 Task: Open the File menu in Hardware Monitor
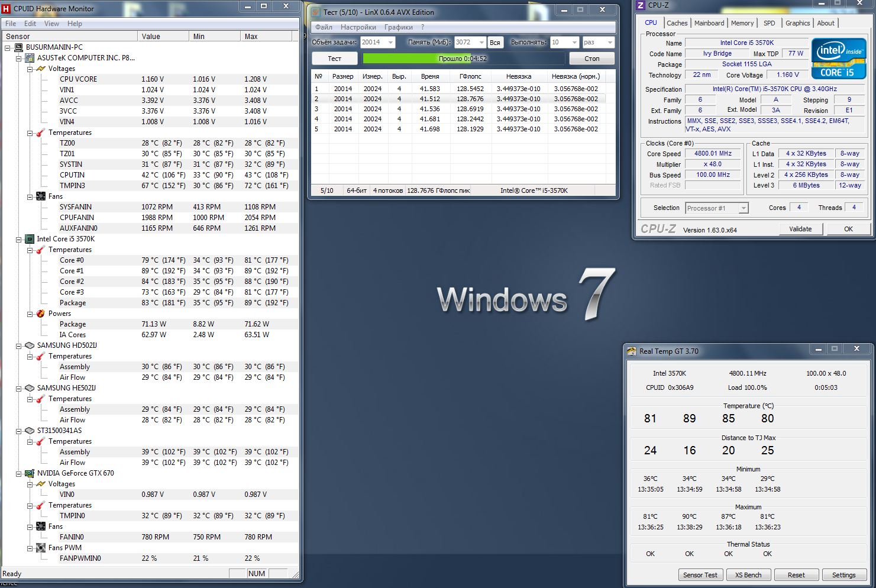11,24
